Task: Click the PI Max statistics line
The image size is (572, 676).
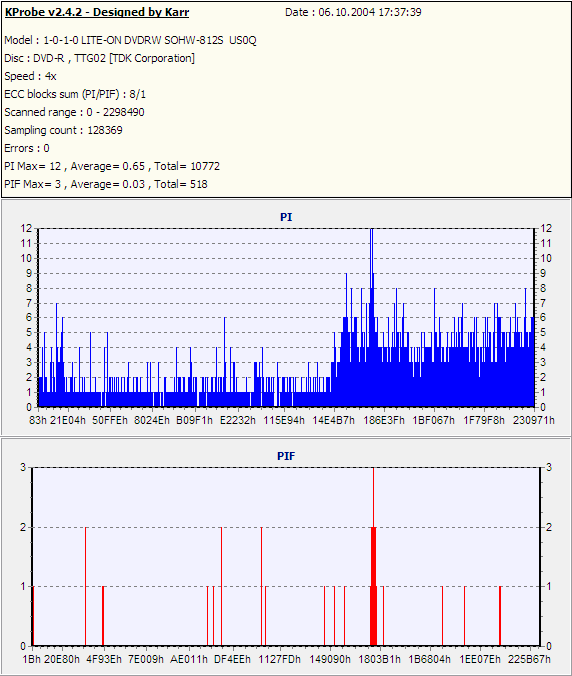Action: (x=112, y=166)
